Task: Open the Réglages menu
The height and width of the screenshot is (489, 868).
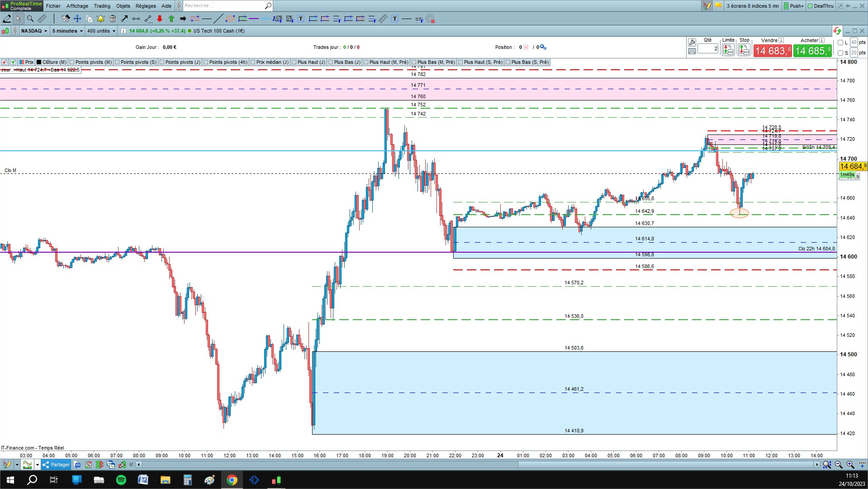Action: 146,6
